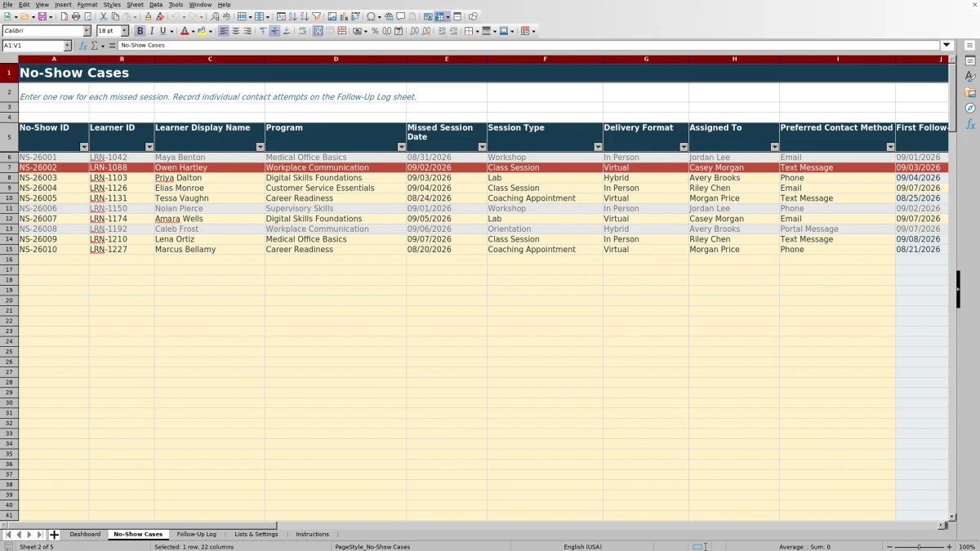The width and height of the screenshot is (980, 551).
Task: Toggle Align Left
Action: [x=224, y=31]
